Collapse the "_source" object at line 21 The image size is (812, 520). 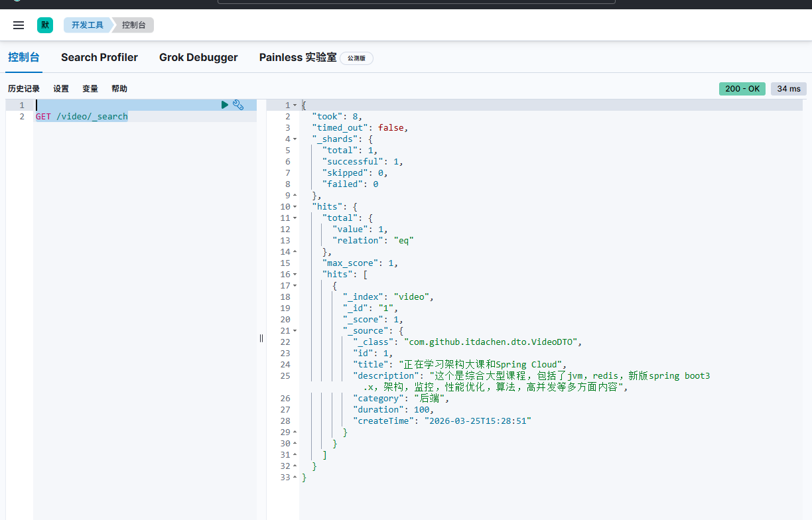click(x=295, y=331)
